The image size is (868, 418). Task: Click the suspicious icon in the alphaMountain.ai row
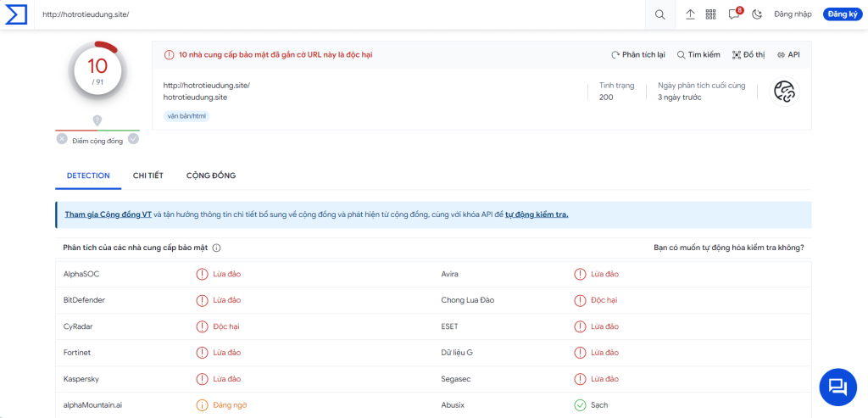[x=202, y=405]
